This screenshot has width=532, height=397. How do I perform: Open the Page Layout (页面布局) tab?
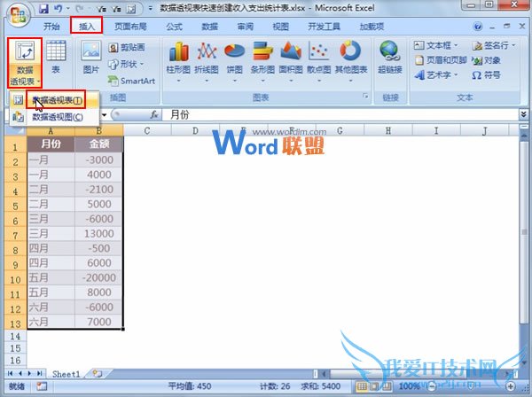click(x=130, y=27)
